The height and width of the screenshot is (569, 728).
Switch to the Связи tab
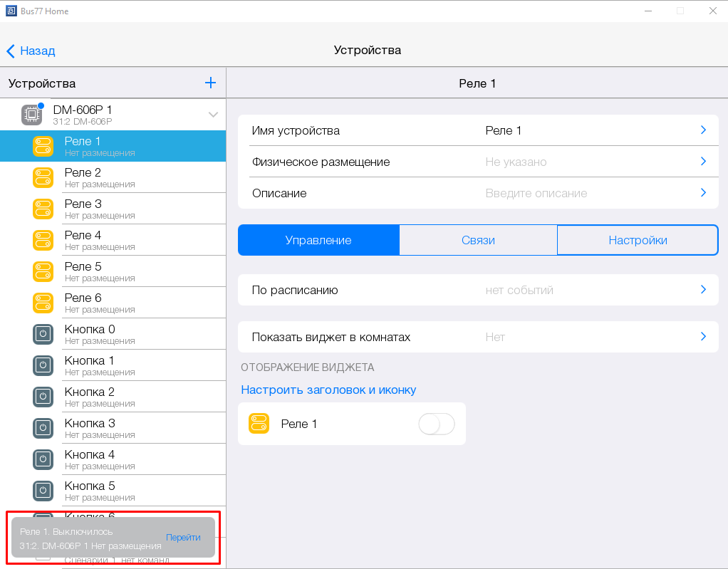point(478,240)
